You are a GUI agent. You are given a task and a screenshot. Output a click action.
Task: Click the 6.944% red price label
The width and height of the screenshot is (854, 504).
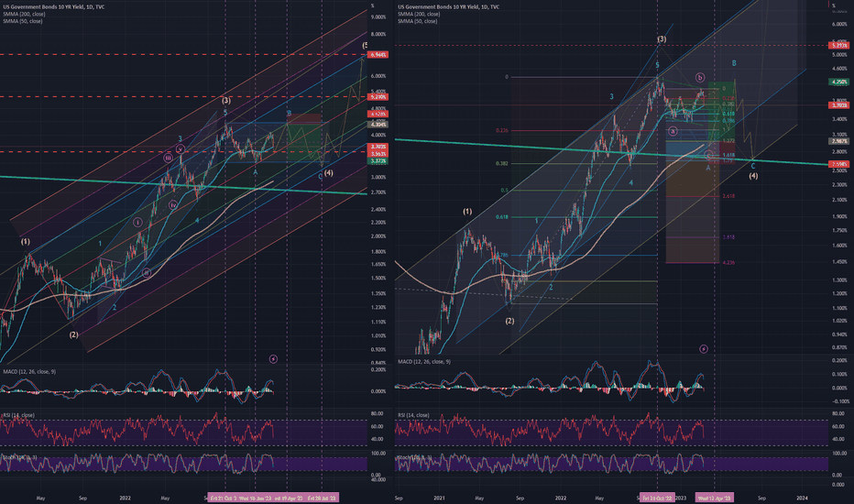[378, 55]
